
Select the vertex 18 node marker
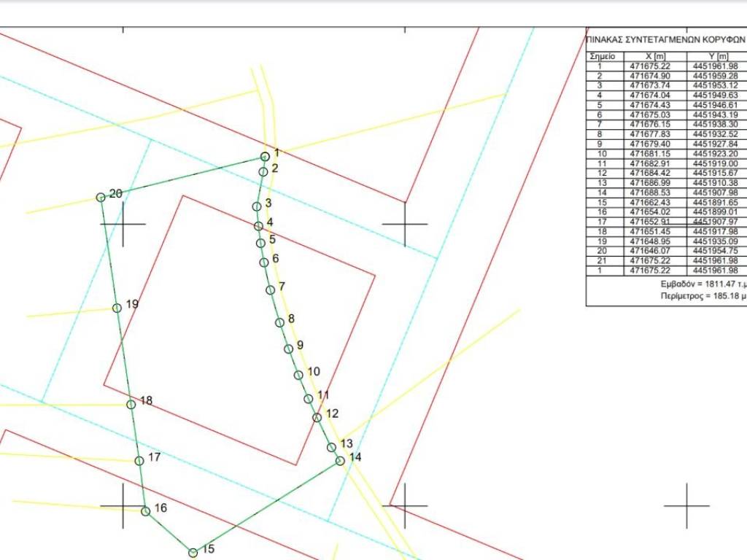[x=131, y=405]
